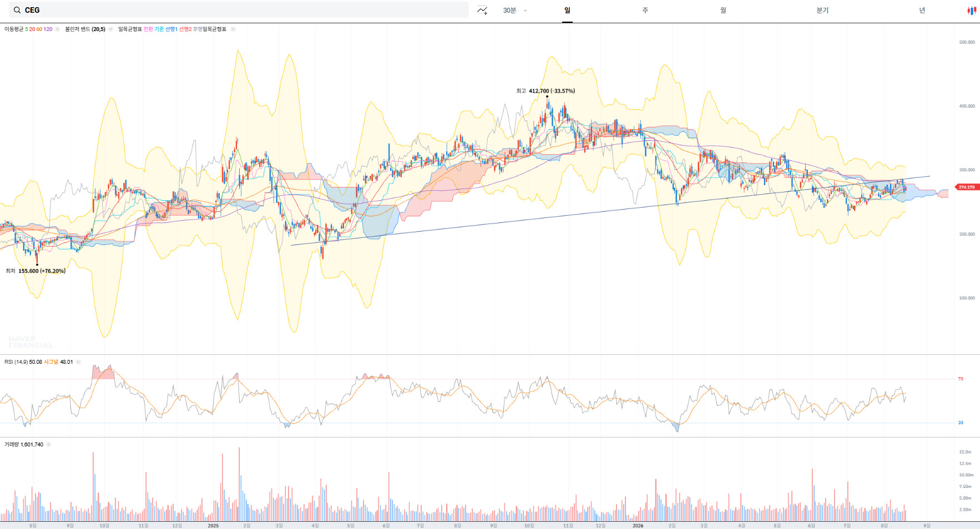Remove the 이동평균 moving average indicator
980x529 pixels.
[x=57, y=29]
